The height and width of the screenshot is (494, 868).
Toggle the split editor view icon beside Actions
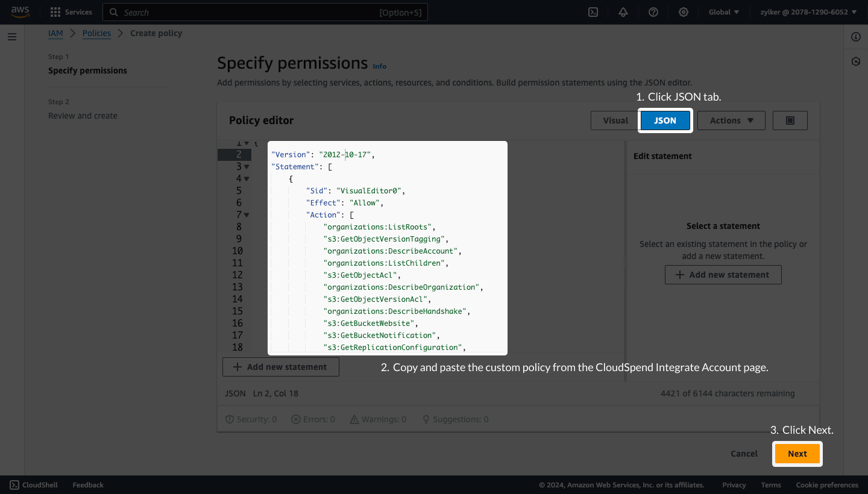click(x=790, y=120)
